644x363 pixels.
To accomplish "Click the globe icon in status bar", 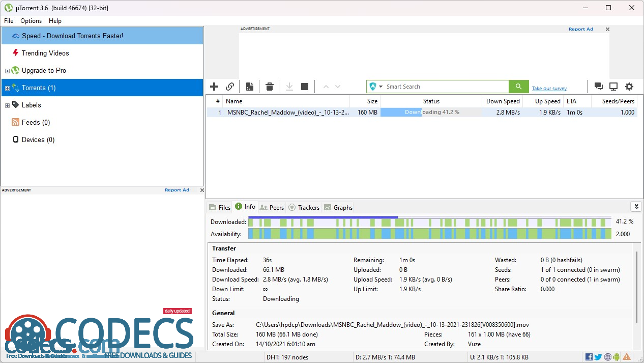I will pyautogui.click(x=608, y=357).
